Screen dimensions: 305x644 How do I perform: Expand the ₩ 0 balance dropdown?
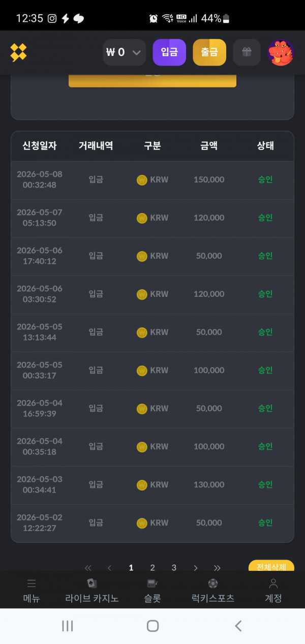point(125,52)
